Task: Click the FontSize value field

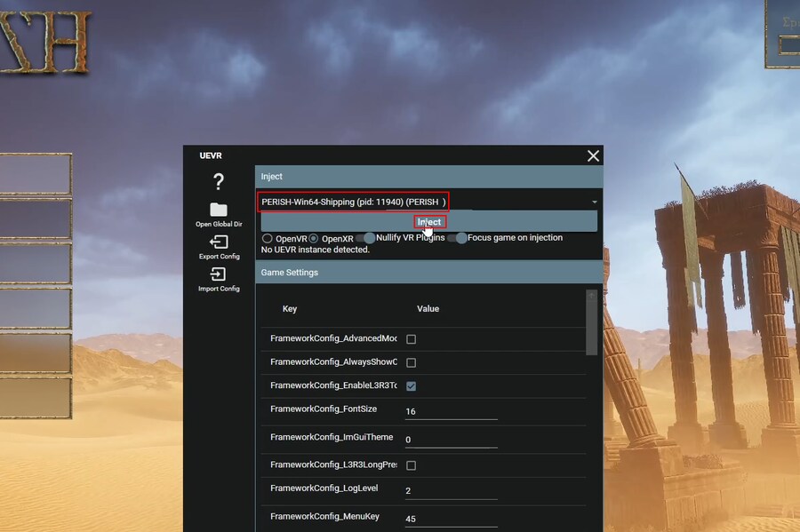Action: tap(450, 411)
